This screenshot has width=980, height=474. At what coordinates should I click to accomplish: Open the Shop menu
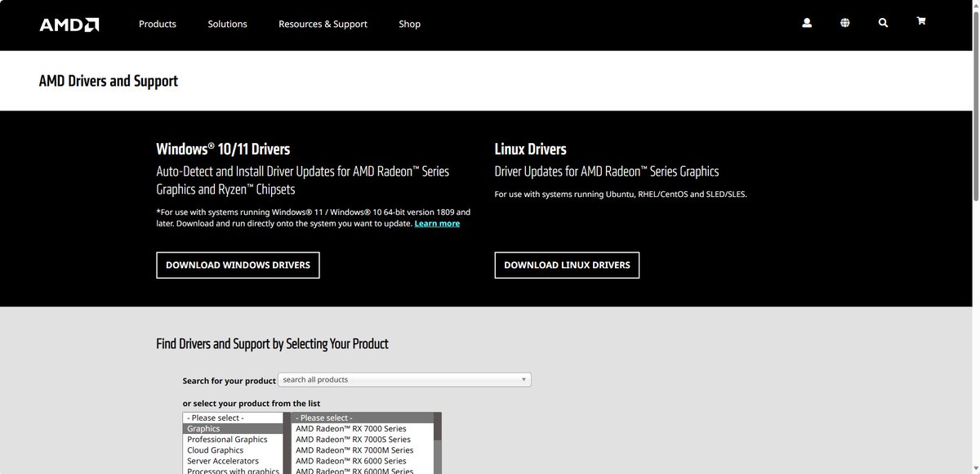(x=410, y=24)
